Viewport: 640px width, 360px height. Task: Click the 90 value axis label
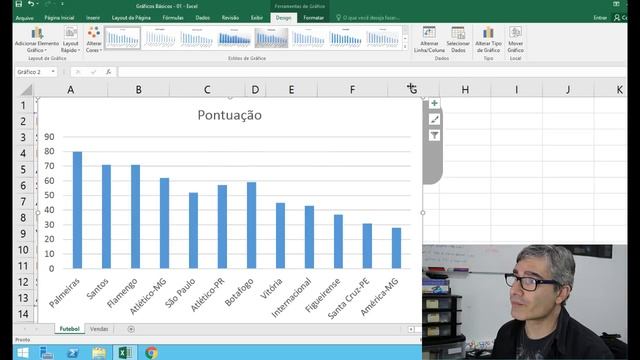[49, 137]
